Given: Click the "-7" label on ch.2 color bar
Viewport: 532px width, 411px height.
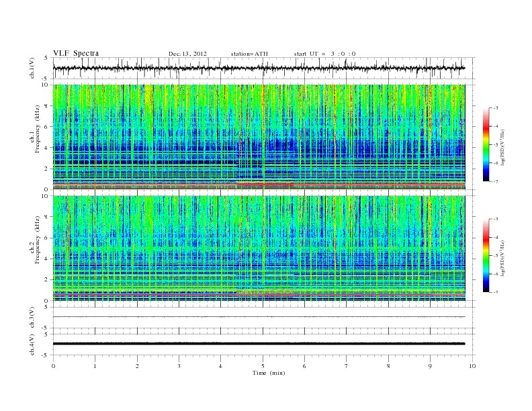Looking at the screenshot, I should tap(495, 292).
